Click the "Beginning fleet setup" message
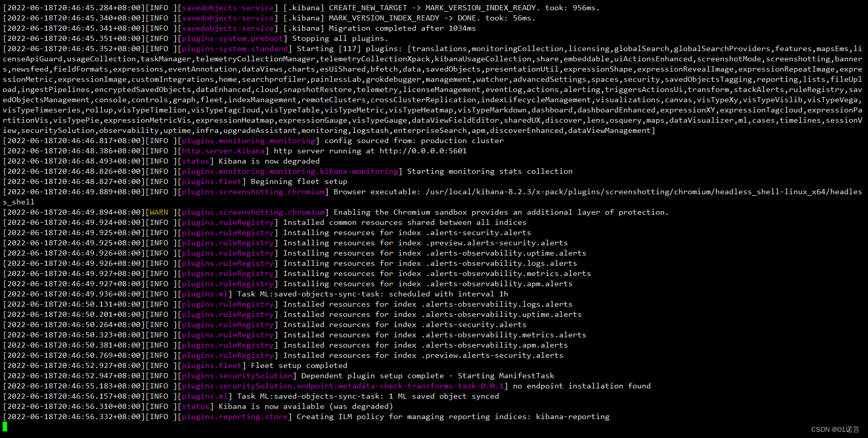The height and width of the screenshot is (438, 868). 299,181
